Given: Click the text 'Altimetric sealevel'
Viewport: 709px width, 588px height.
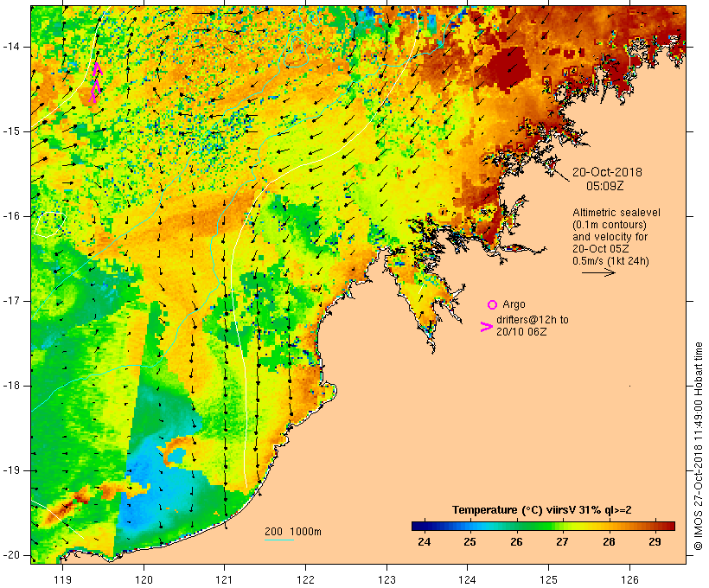Looking at the screenshot, I should click(x=616, y=213).
